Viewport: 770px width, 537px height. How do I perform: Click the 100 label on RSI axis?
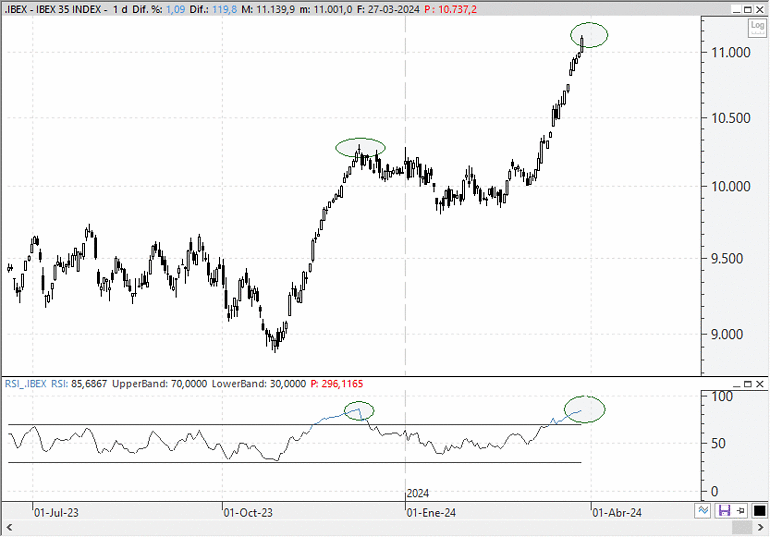722,397
